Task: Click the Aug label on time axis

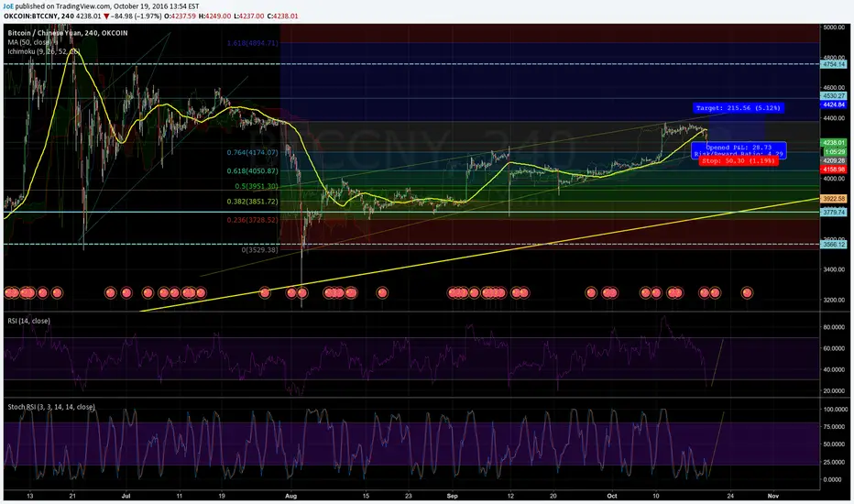Action: pyautogui.click(x=290, y=496)
